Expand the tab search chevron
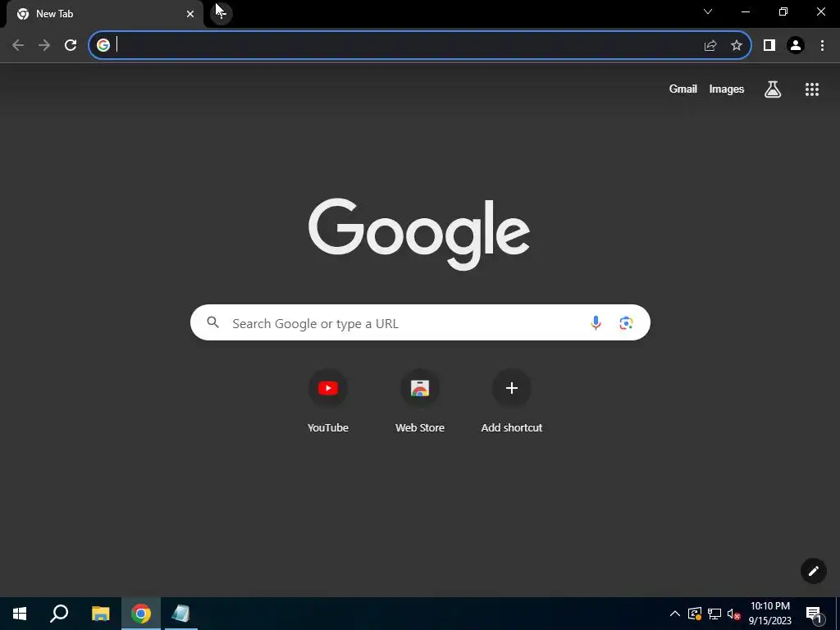The image size is (840, 630). coord(708,11)
